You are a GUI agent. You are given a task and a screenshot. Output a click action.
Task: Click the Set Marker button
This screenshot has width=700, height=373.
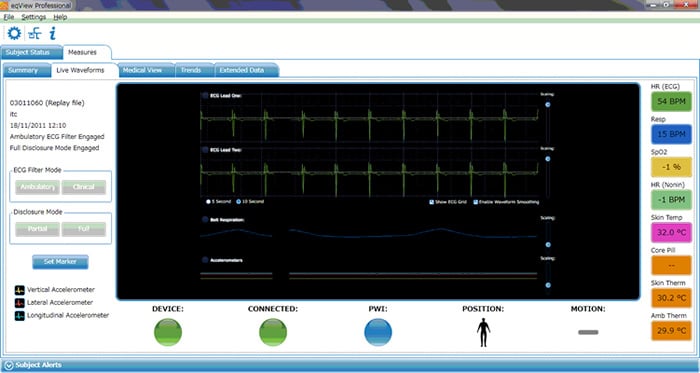coord(60,262)
